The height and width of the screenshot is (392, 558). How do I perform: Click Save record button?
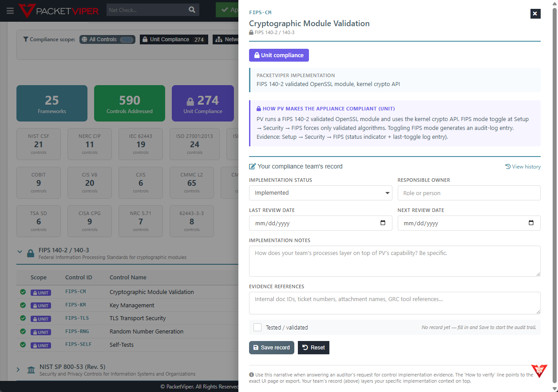pos(272,348)
